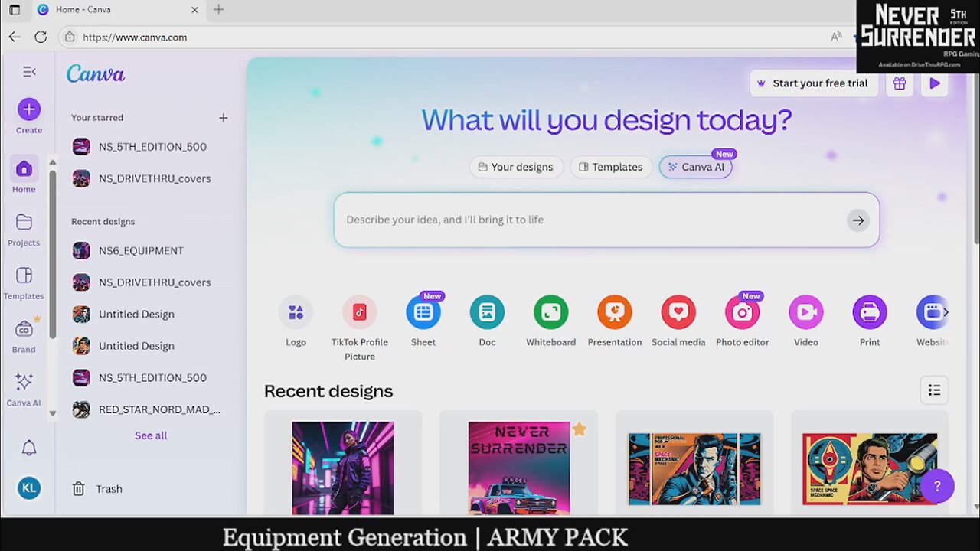Refresh the browser page
The height and width of the screenshot is (551, 980).
tap(41, 37)
